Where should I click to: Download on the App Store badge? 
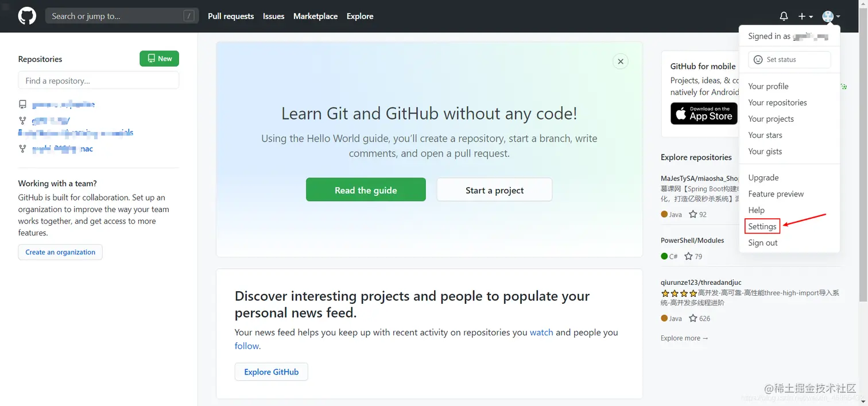point(704,113)
